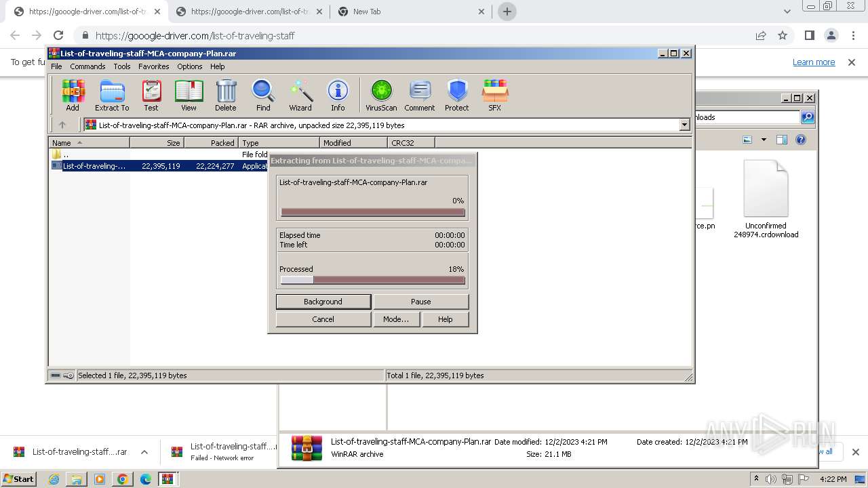
Task: Sort by Packed column header
Action: [x=211, y=142]
